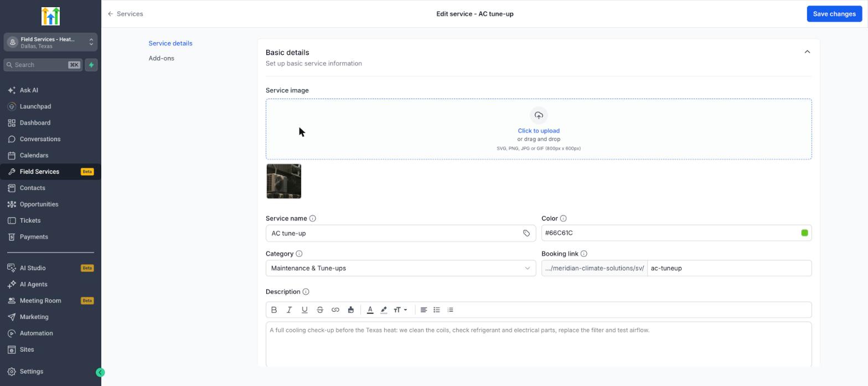Toggle underline formatting in description toolbar
Screen dimensions: 868x386
click(304, 310)
